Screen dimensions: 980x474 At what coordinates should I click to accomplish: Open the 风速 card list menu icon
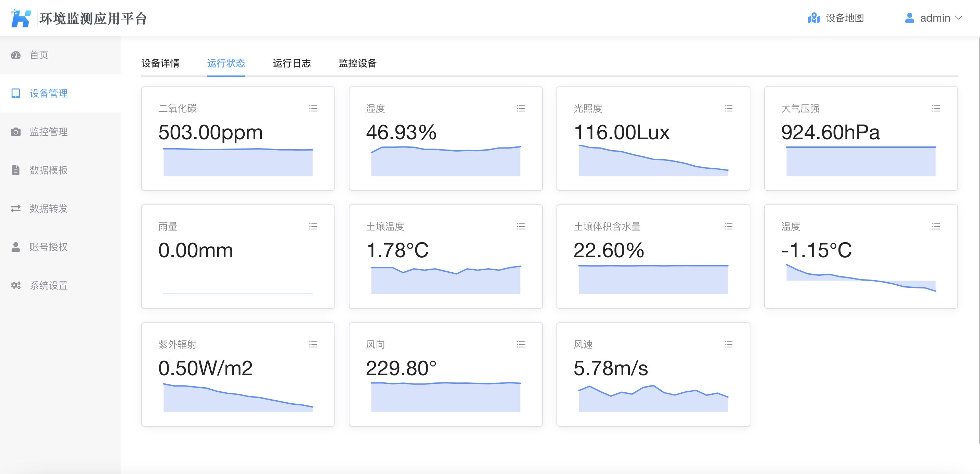[x=728, y=345]
